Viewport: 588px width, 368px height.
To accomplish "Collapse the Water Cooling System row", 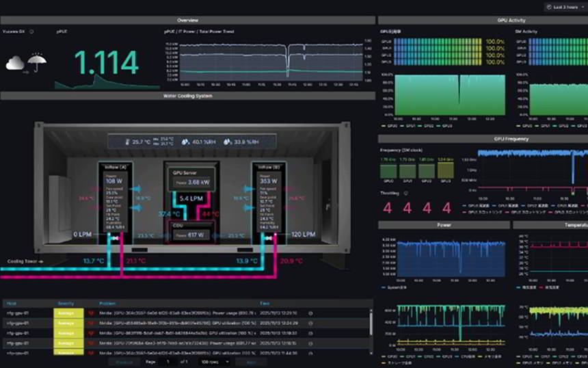I will [x=187, y=96].
